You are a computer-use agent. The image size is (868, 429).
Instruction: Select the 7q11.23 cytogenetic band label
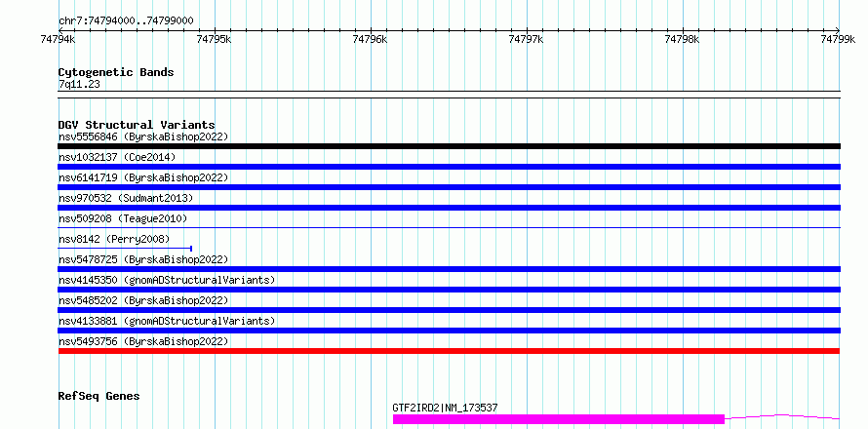(x=79, y=85)
